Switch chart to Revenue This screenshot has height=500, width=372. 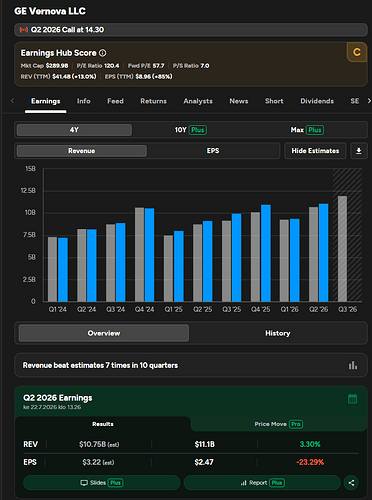click(x=82, y=151)
